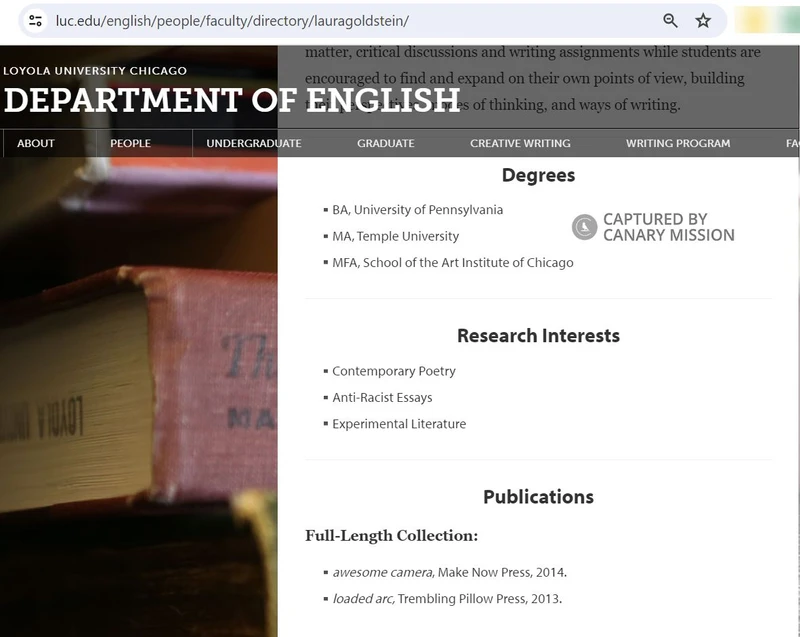Click the Research Interests heading
Viewport: 800px width, 637px height.
[x=538, y=336]
